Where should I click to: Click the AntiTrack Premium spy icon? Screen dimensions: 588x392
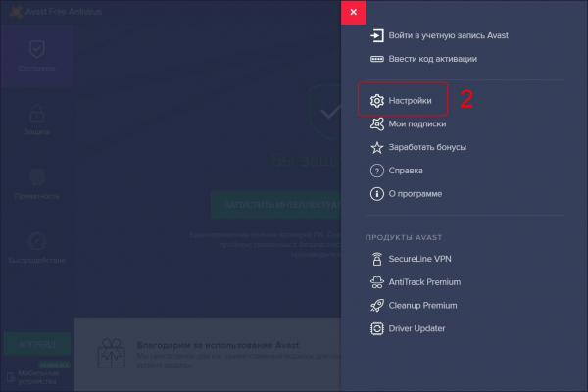point(377,282)
